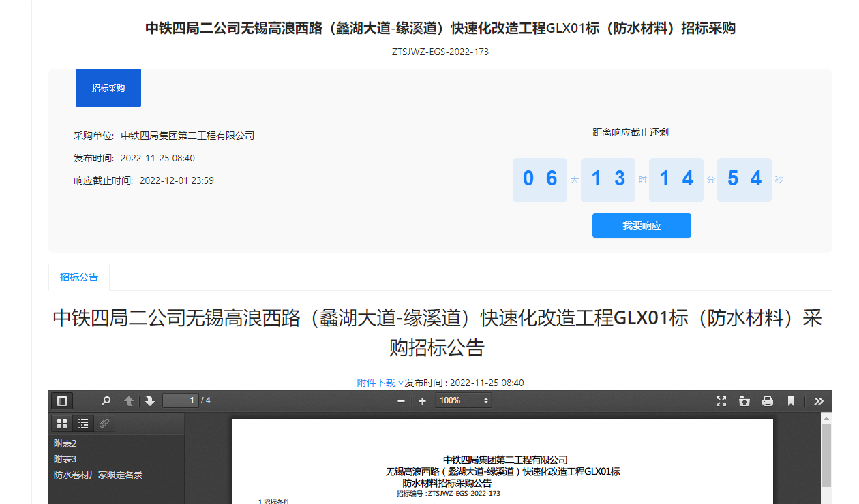This screenshot has width=859, height=504.
Task: Click the 我要响应 button
Action: [642, 225]
